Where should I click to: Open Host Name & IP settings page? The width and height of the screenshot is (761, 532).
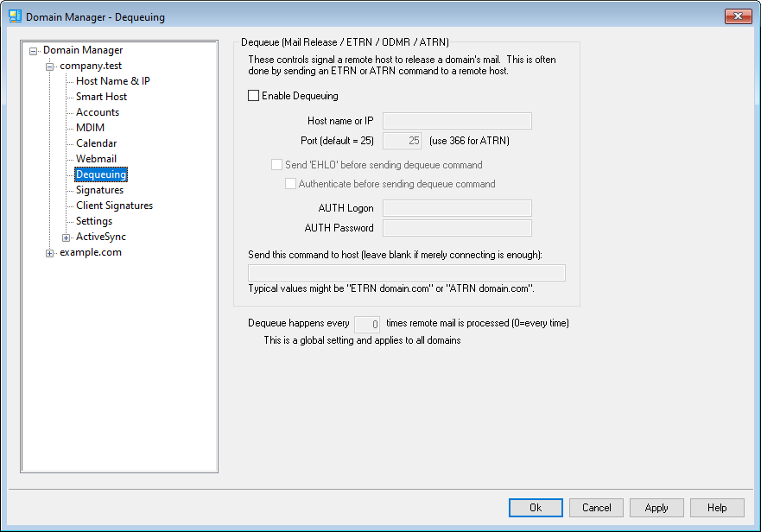[112, 81]
